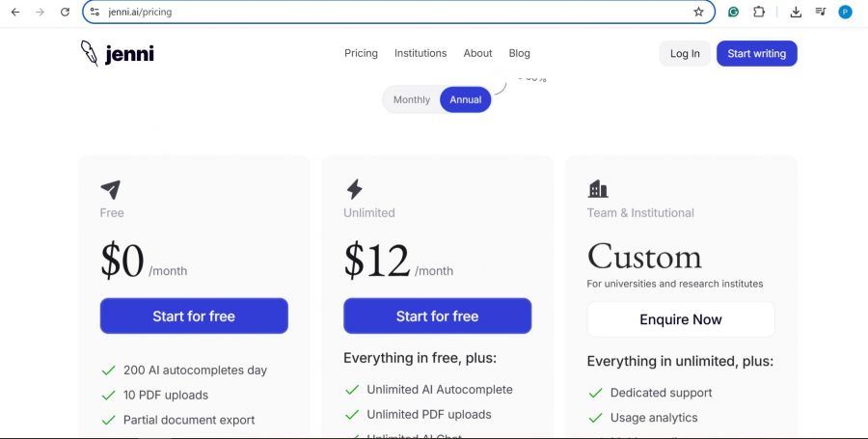Click the checkmark beside Dedicated support
This screenshot has width=868, height=439.
pyautogui.click(x=596, y=393)
